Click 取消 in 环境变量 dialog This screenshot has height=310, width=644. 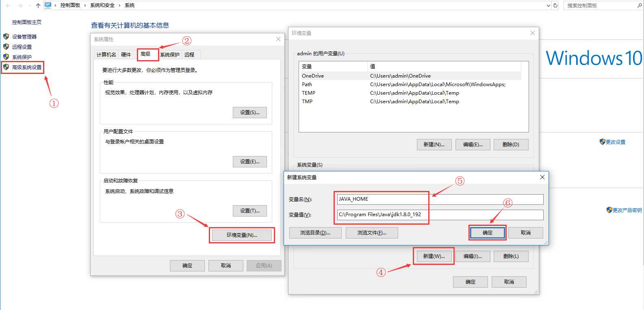[509, 282]
